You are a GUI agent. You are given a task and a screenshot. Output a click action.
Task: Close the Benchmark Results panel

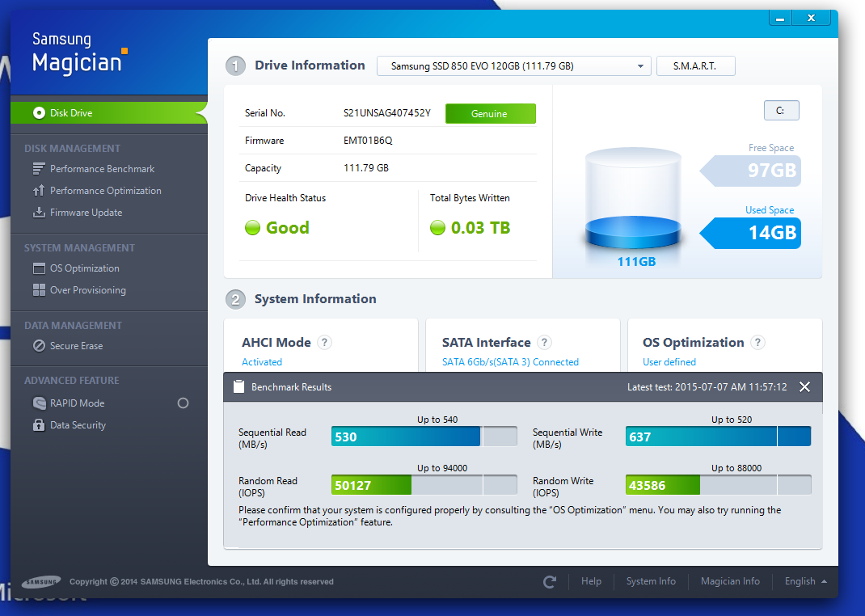click(805, 387)
